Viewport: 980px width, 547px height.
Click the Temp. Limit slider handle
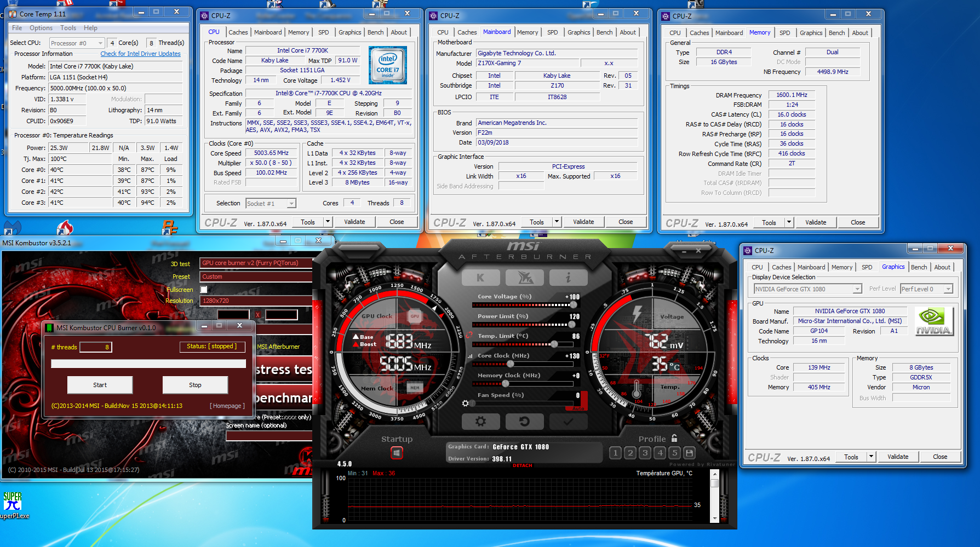(554, 344)
